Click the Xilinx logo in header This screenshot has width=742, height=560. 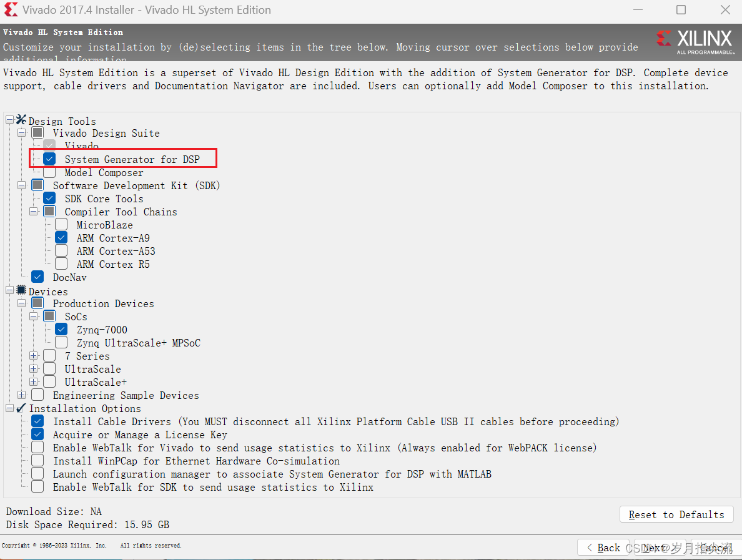[695, 42]
